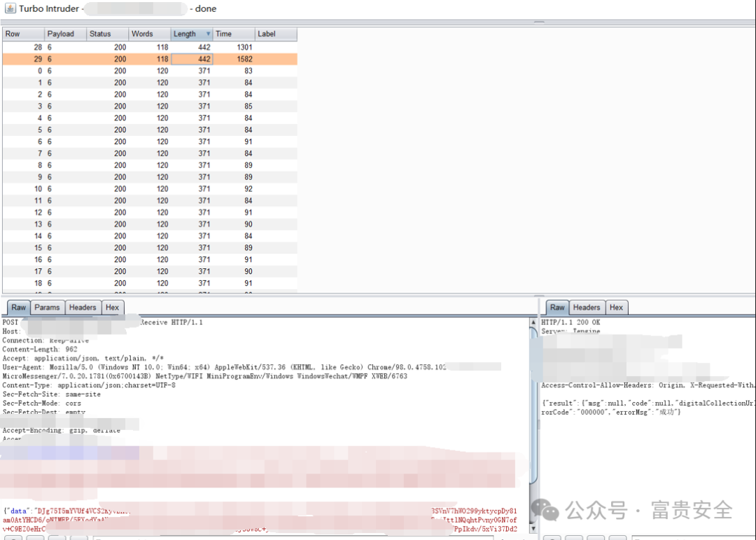Click the request body "data" JSON line
The width and height of the screenshot is (756, 540).
(260, 511)
